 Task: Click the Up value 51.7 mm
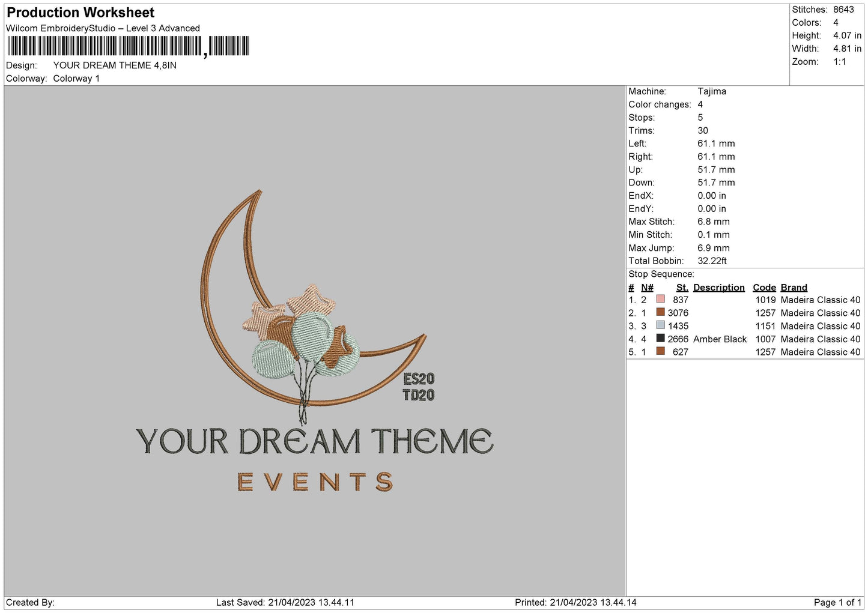pyautogui.click(x=716, y=169)
